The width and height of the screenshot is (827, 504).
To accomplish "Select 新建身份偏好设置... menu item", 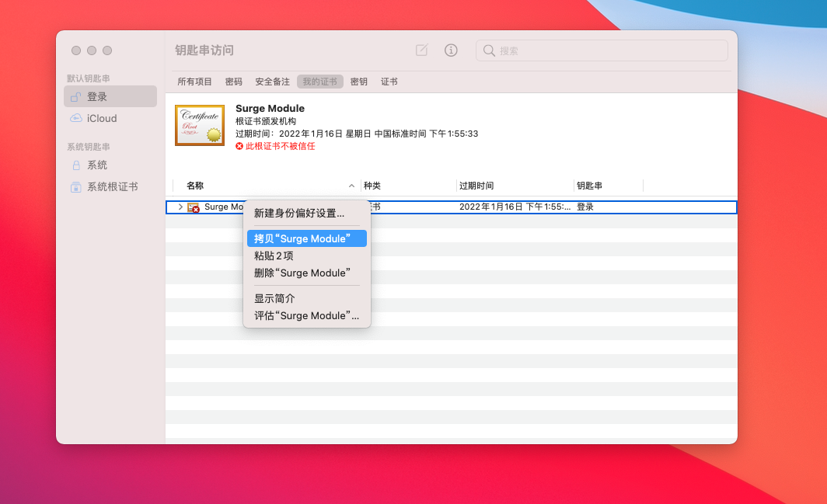I will coord(298,214).
